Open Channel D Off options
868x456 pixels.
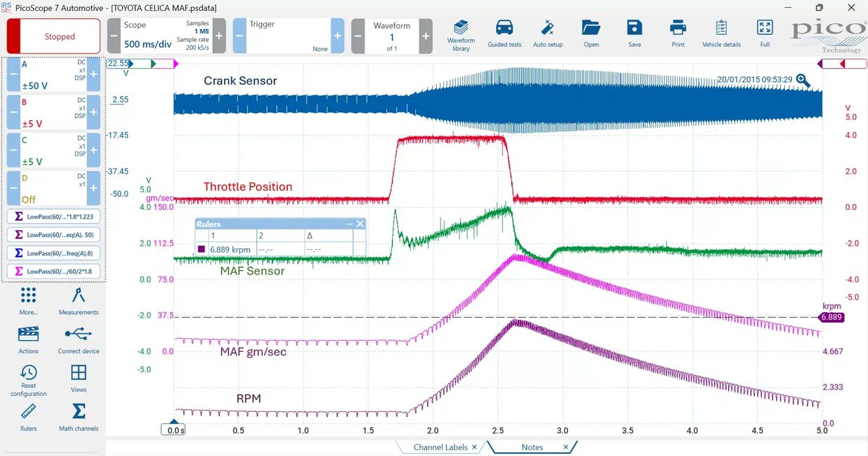pos(54,188)
